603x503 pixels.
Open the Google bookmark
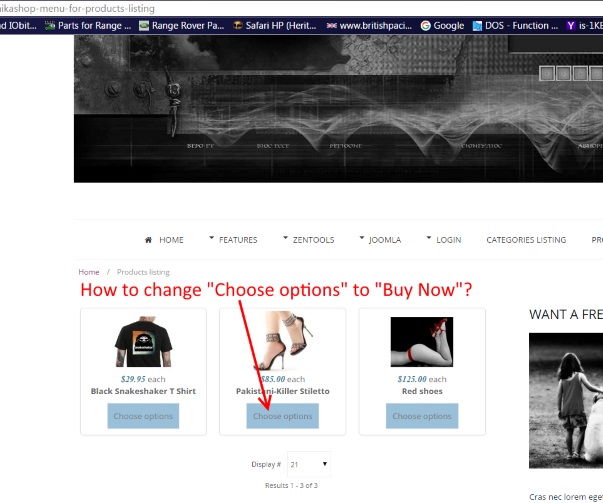click(x=442, y=26)
